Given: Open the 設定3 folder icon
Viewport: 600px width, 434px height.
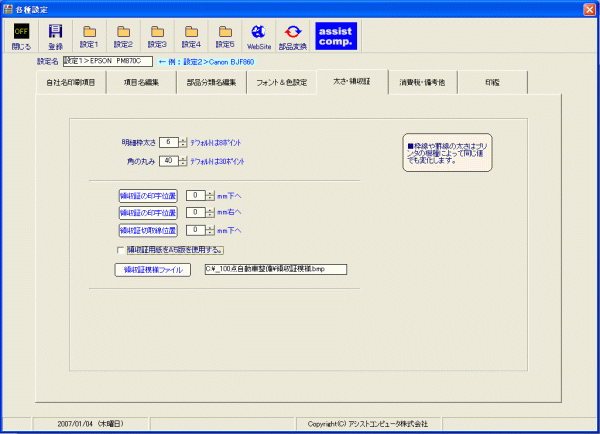Looking at the screenshot, I should (157, 36).
